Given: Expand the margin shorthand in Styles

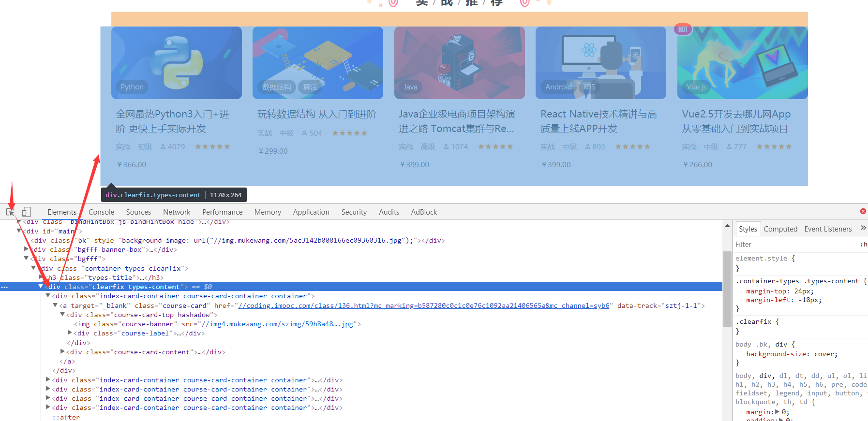Looking at the screenshot, I should 777,412.
